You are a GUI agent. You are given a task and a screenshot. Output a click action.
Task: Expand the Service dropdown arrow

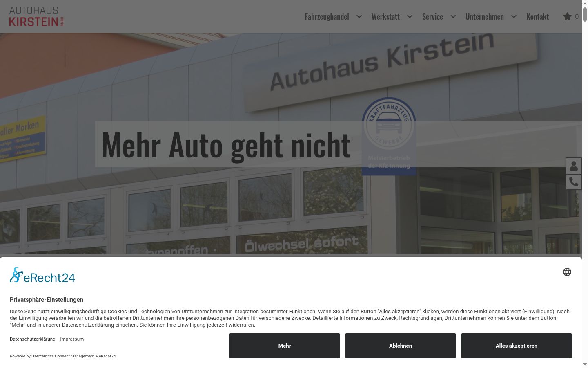[453, 16]
